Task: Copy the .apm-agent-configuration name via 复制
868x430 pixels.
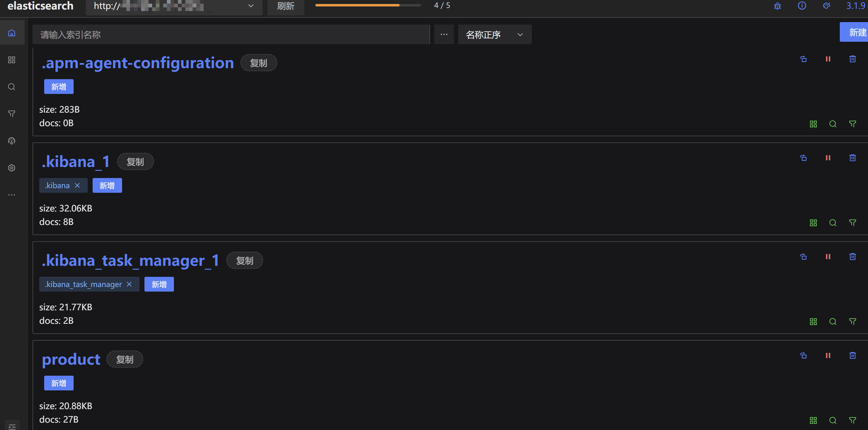Action: click(259, 63)
